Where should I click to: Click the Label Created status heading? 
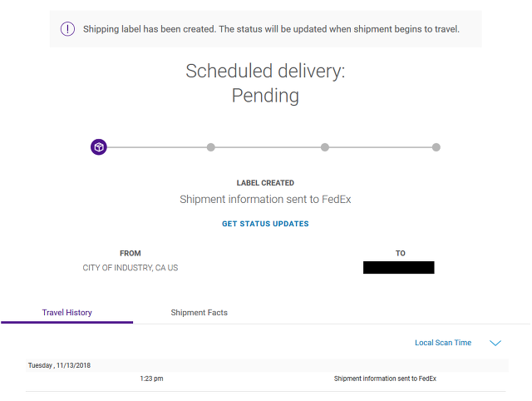pos(265,183)
